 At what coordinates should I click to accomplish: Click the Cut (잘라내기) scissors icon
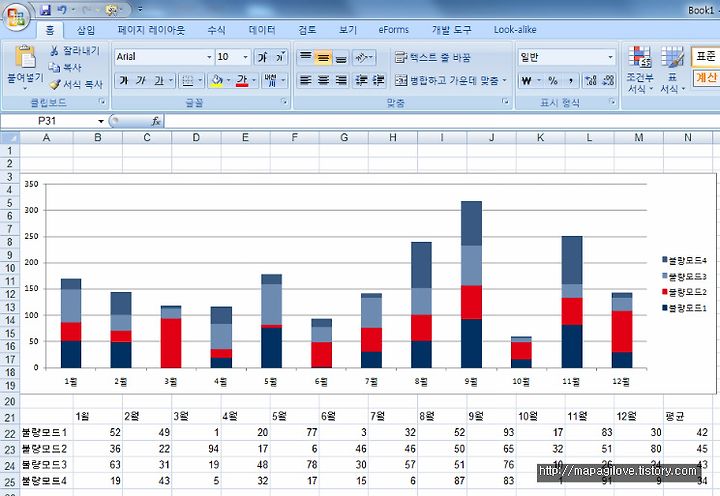tap(54, 51)
